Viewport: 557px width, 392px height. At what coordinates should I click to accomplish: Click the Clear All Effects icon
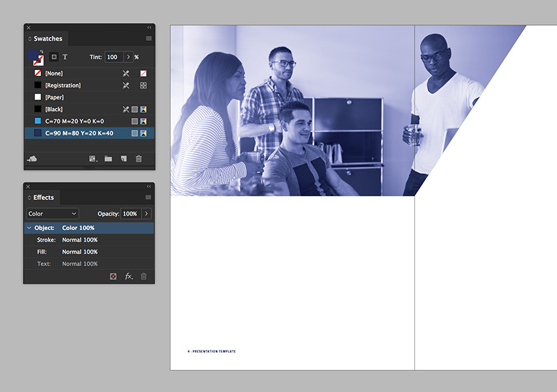point(113,276)
